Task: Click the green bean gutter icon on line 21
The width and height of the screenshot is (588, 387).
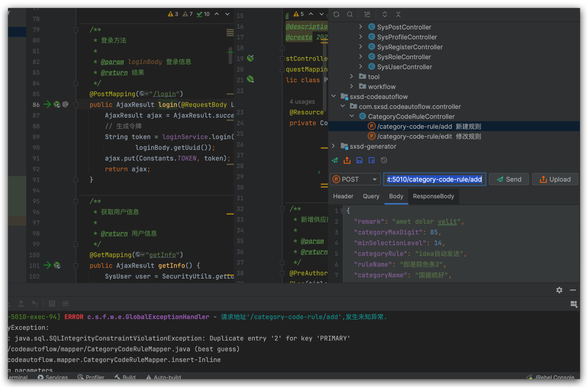Action: click(250, 80)
